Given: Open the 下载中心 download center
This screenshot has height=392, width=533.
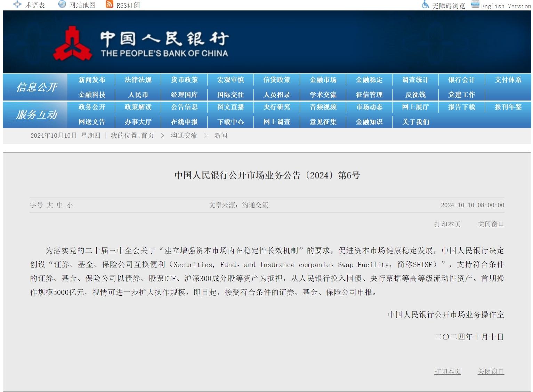Looking at the screenshot, I should tap(231, 122).
